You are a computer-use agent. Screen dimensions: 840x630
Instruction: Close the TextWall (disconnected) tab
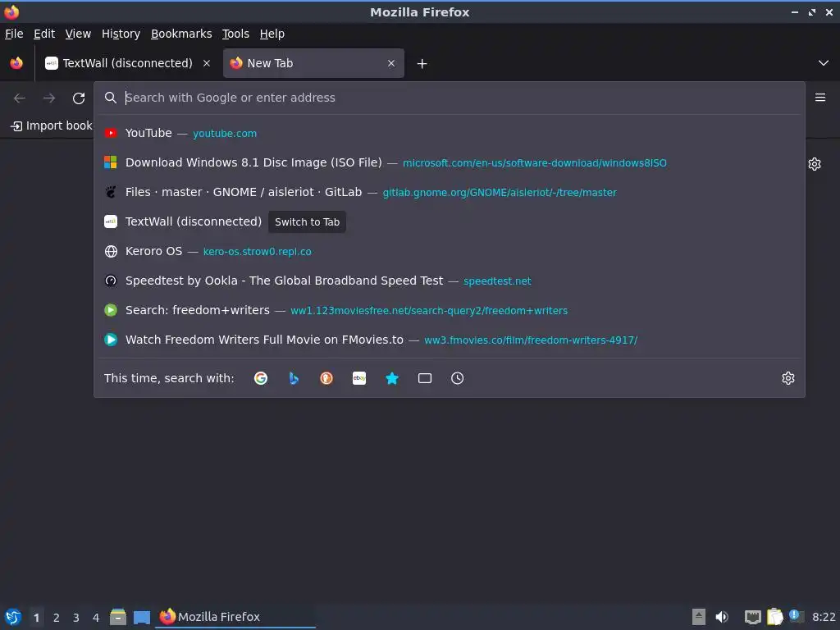[206, 63]
